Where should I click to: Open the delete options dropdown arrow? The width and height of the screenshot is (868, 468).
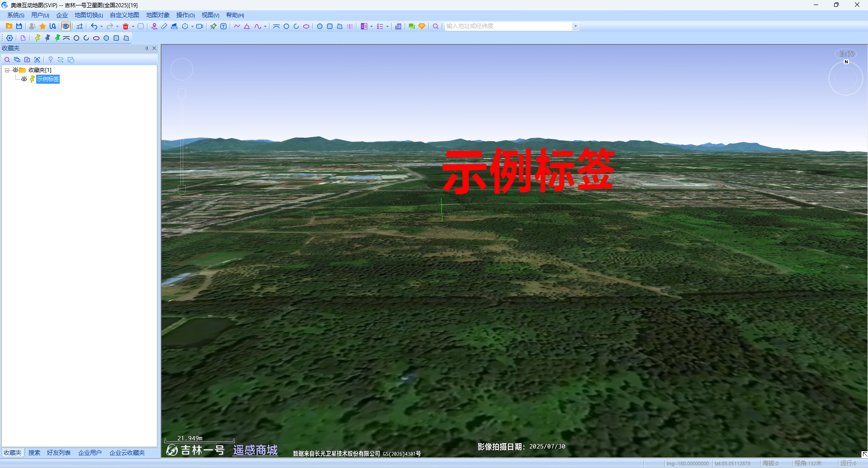(x=133, y=26)
